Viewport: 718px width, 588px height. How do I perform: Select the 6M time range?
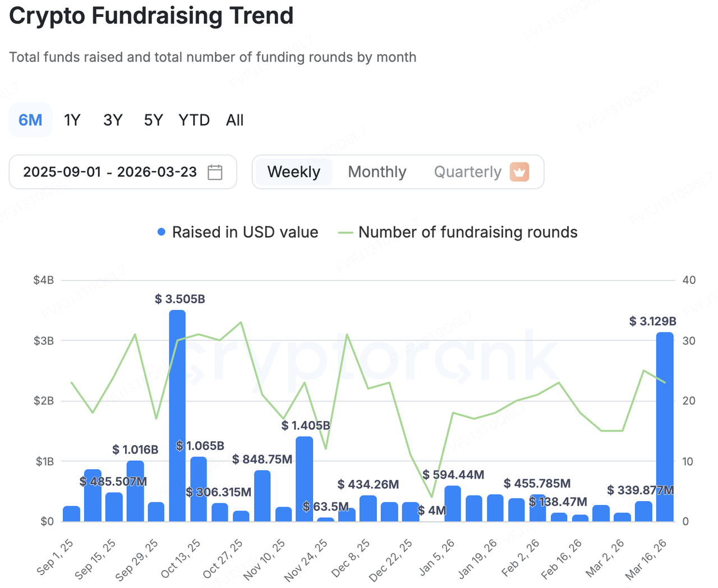point(30,120)
